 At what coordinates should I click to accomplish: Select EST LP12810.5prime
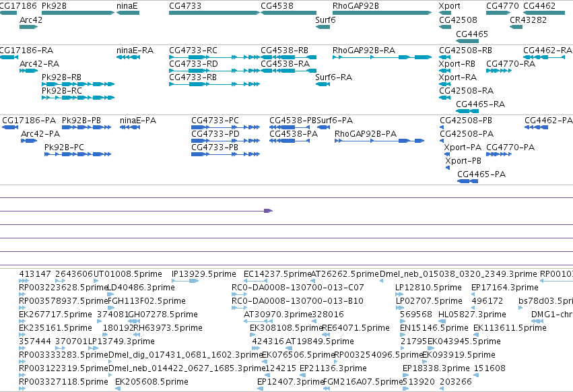[399, 294]
